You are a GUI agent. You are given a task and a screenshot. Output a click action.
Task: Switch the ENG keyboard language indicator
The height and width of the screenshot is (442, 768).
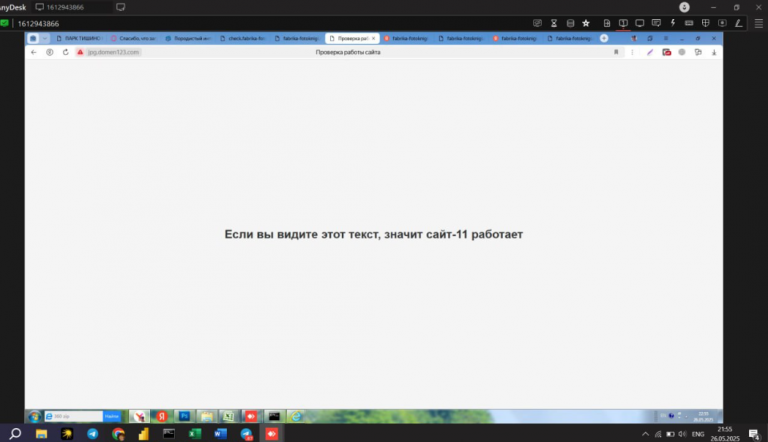click(x=698, y=434)
